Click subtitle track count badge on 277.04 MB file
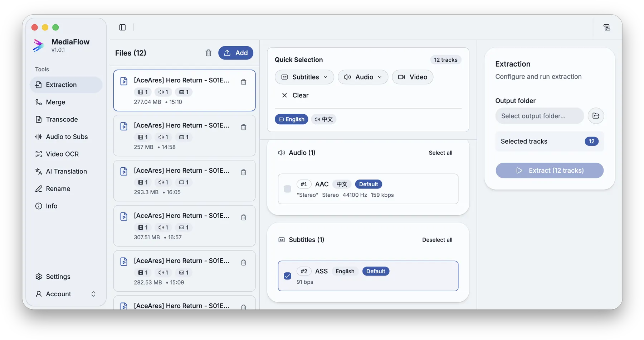This screenshot has width=644, height=340. point(184,92)
